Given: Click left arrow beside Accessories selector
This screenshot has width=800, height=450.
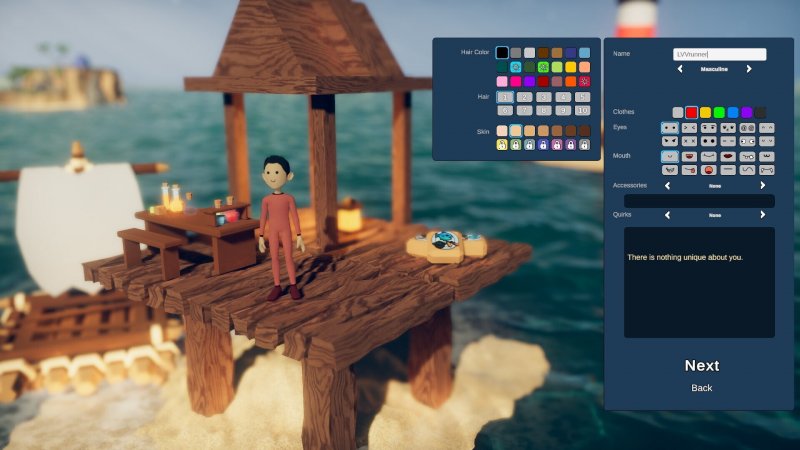Looking at the screenshot, I should tap(666, 185).
